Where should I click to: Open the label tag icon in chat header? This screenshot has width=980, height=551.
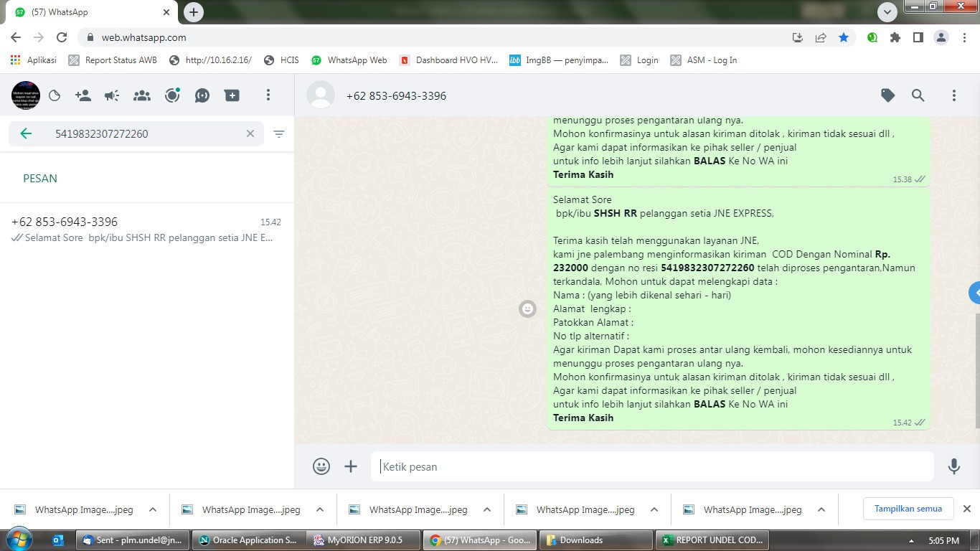[888, 95]
